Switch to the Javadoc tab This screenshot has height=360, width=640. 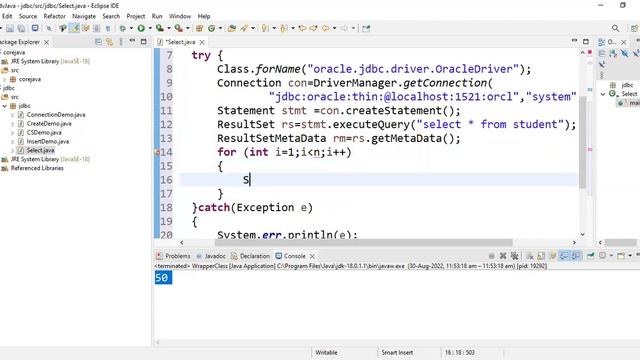pyautogui.click(x=211, y=256)
